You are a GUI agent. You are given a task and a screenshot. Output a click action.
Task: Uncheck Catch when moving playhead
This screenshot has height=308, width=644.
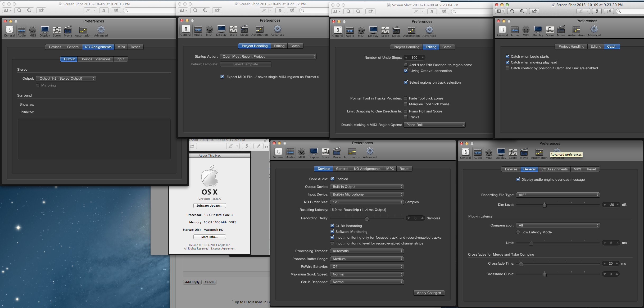[x=507, y=62]
